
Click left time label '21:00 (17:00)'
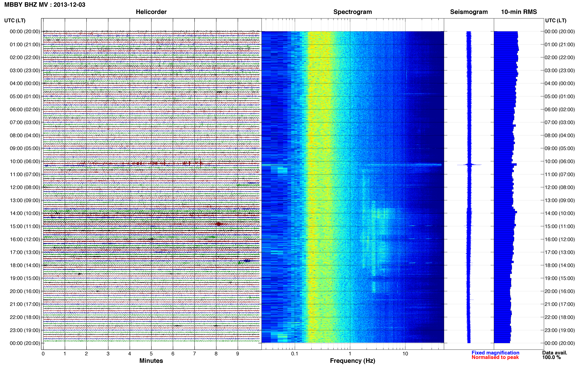click(25, 304)
